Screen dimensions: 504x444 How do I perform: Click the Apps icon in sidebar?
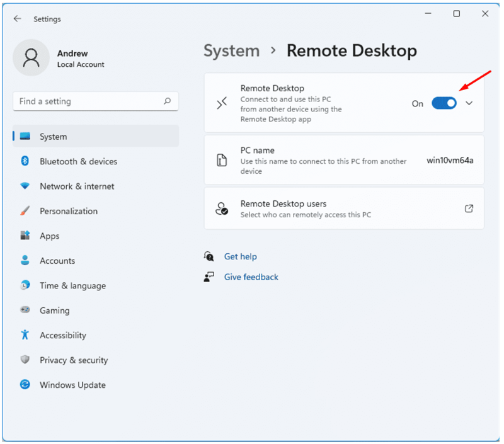coord(25,236)
